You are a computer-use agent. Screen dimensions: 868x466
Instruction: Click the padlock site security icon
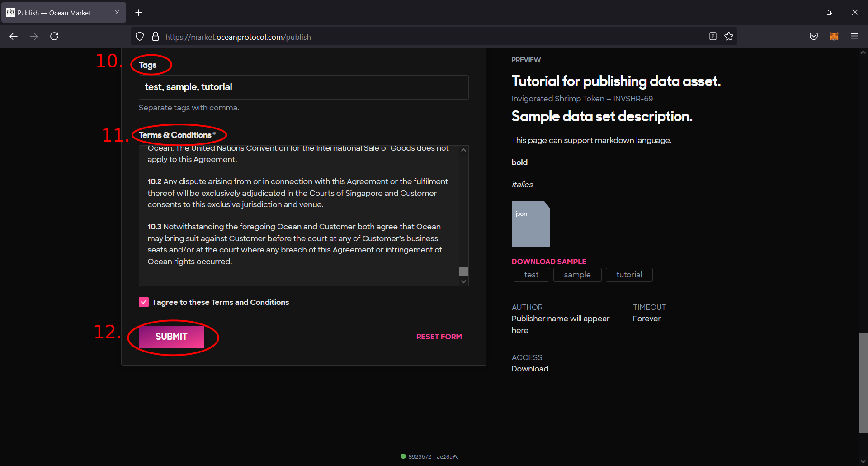coord(156,37)
